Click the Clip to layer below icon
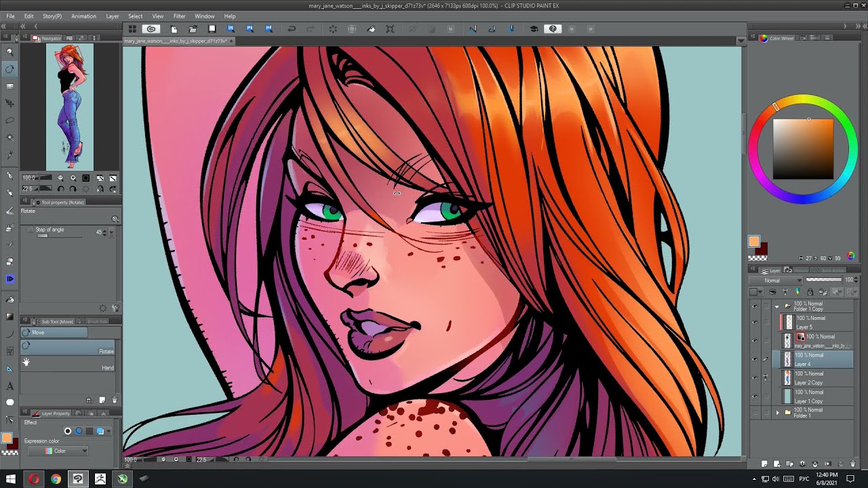The width and height of the screenshot is (868, 488). [772, 292]
